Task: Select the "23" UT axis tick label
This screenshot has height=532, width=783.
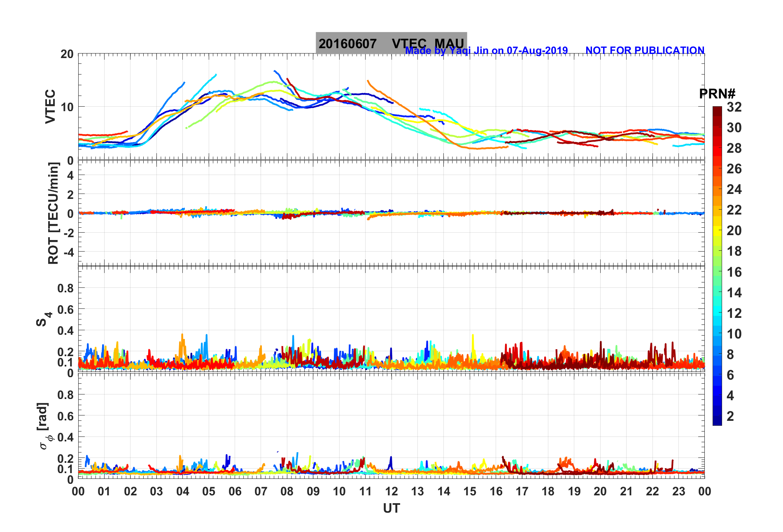Action: click(678, 491)
